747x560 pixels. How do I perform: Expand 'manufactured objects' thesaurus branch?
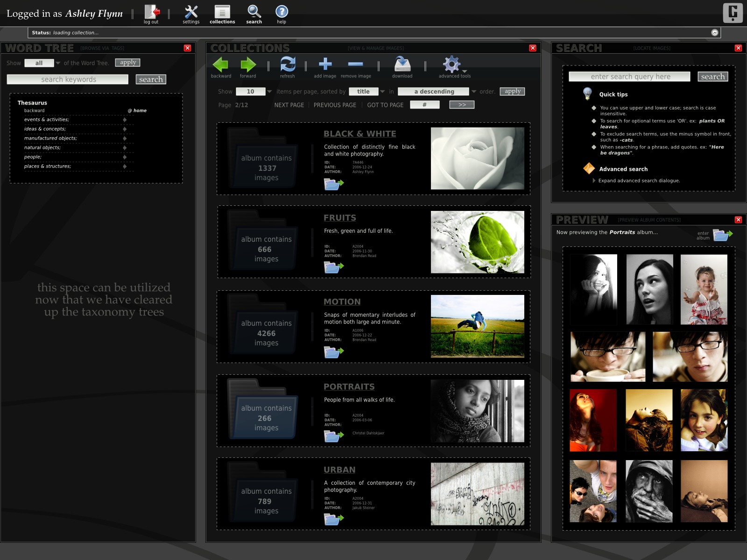point(125,138)
